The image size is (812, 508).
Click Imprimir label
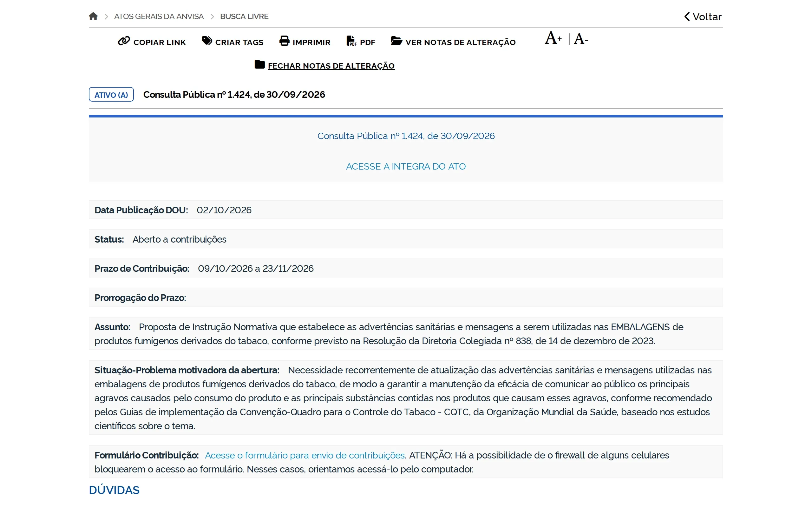311,42
